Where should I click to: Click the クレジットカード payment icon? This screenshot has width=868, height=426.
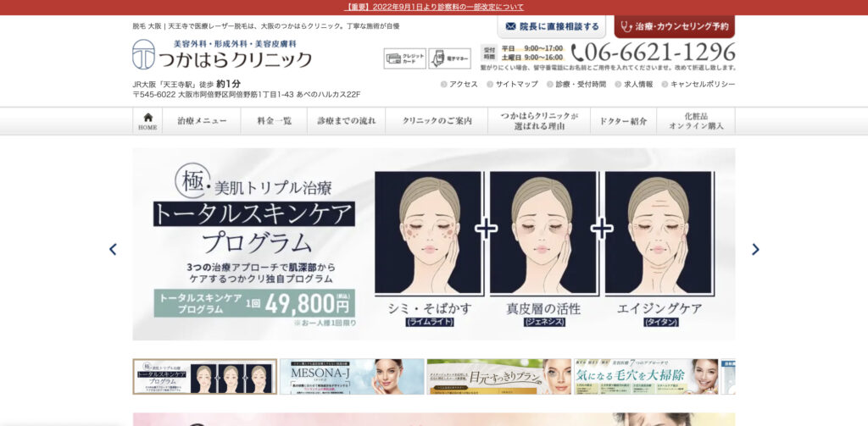coord(404,58)
